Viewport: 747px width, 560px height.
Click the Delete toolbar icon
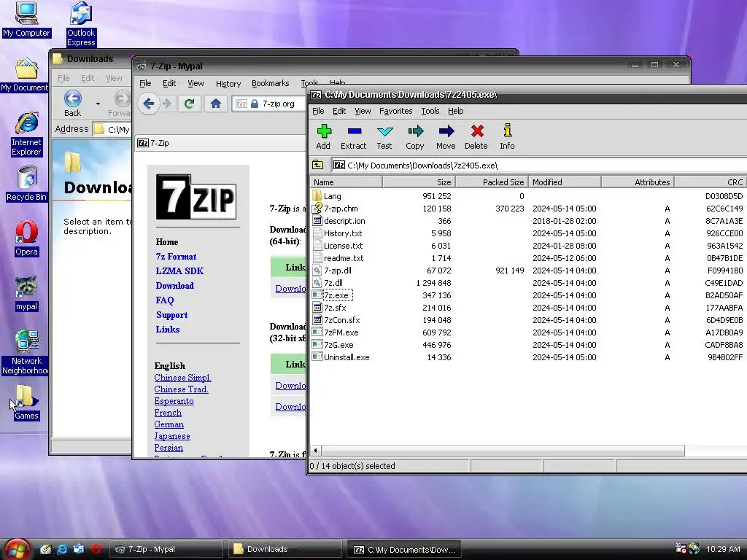tap(476, 136)
